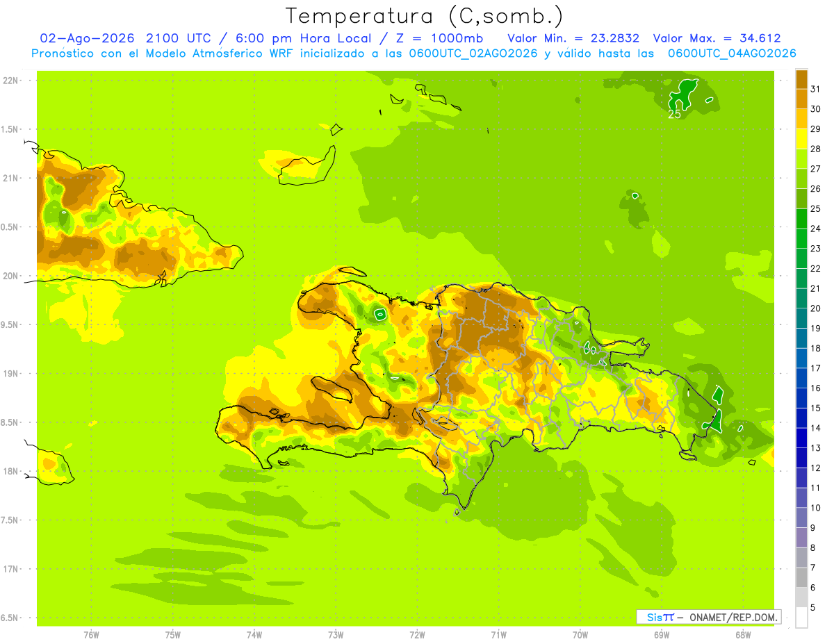
Task: Click the 20N latitude axis label
Action: click(10, 276)
